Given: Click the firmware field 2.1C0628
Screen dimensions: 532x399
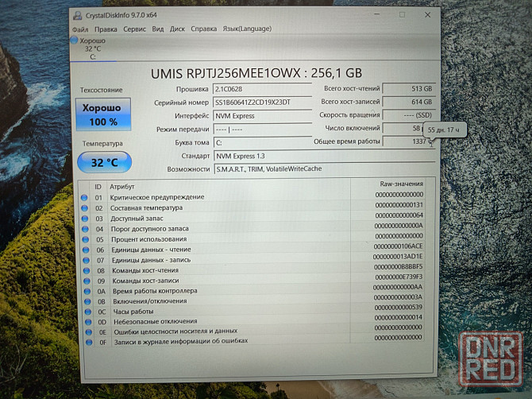Looking at the screenshot, I should [x=262, y=89].
